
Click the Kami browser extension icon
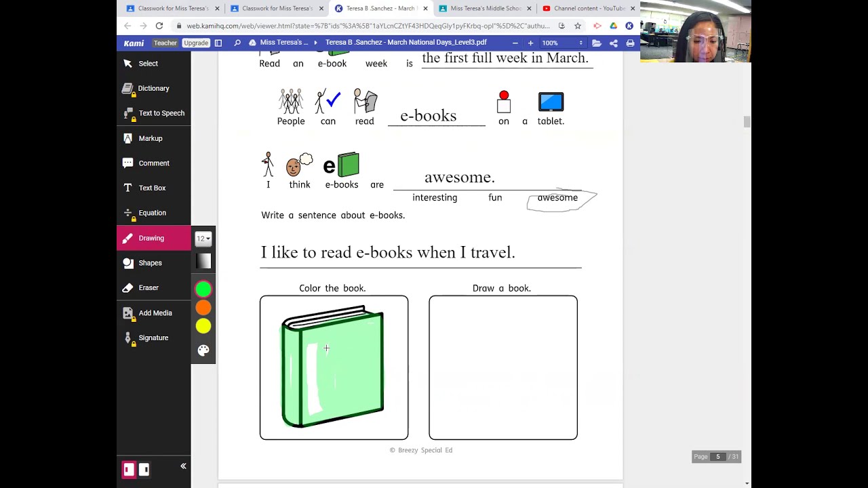pos(629,26)
